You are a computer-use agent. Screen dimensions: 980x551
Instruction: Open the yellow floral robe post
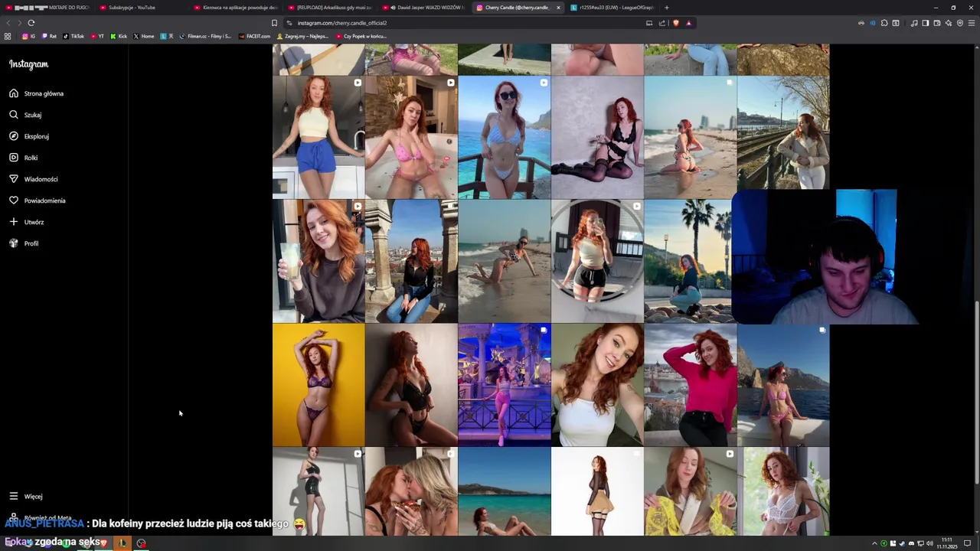(x=690, y=491)
